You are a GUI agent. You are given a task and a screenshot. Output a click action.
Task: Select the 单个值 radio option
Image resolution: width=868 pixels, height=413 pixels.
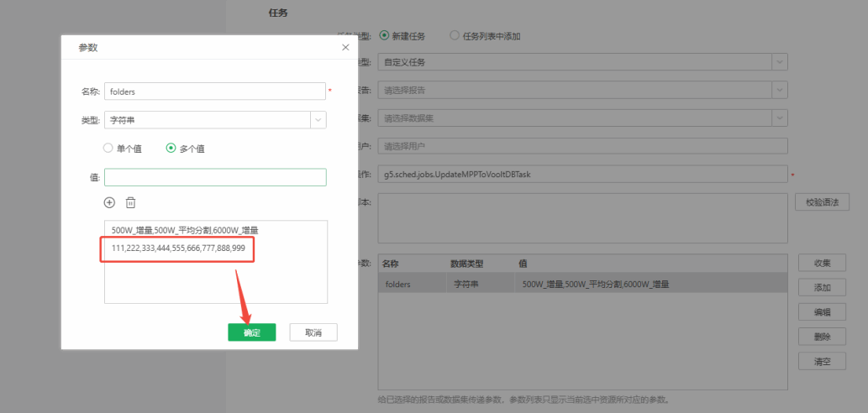tap(108, 149)
